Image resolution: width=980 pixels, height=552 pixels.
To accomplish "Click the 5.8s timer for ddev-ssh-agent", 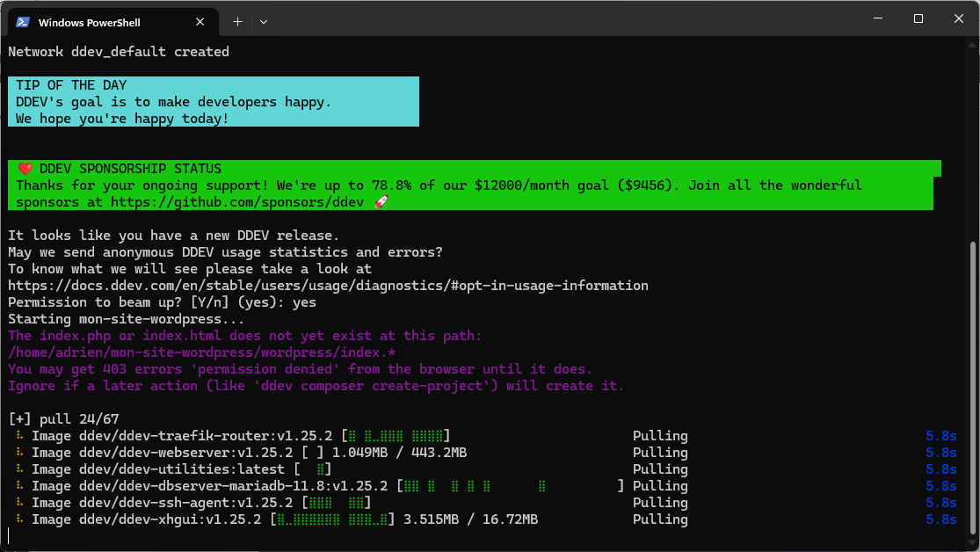I will click(x=941, y=503).
